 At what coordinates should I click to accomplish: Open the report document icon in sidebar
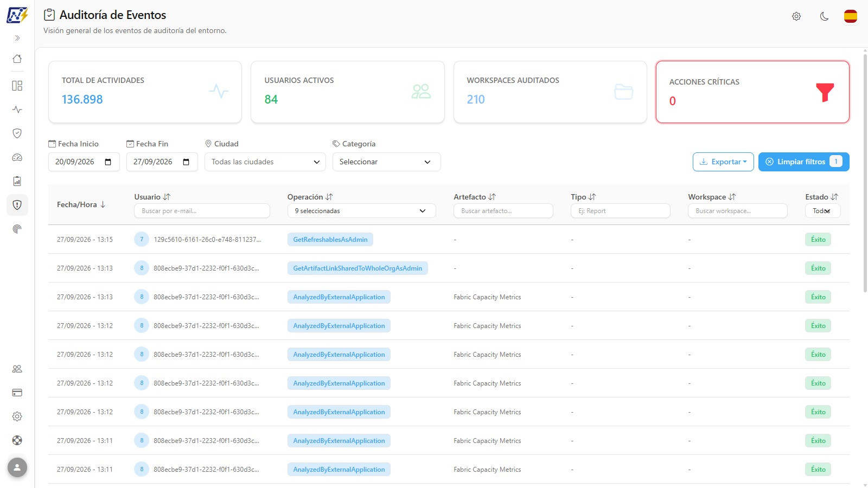(17, 181)
